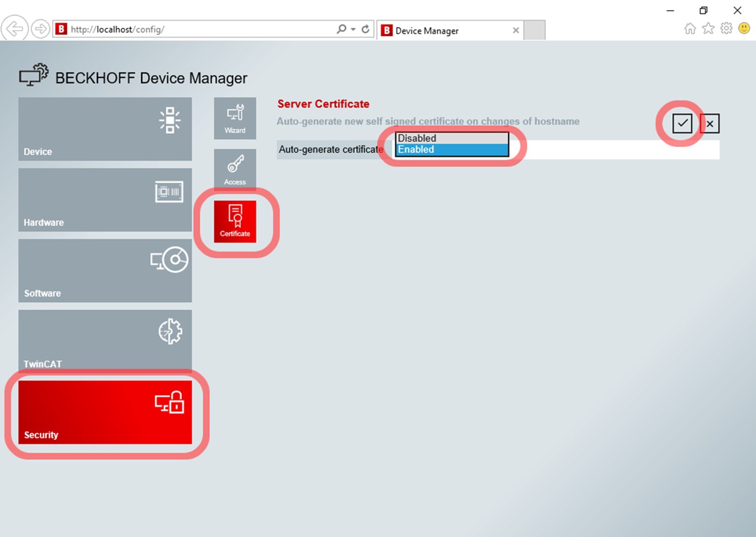
Task: Choose Disabled in auto-generate dropdown
Action: [x=452, y=138]
